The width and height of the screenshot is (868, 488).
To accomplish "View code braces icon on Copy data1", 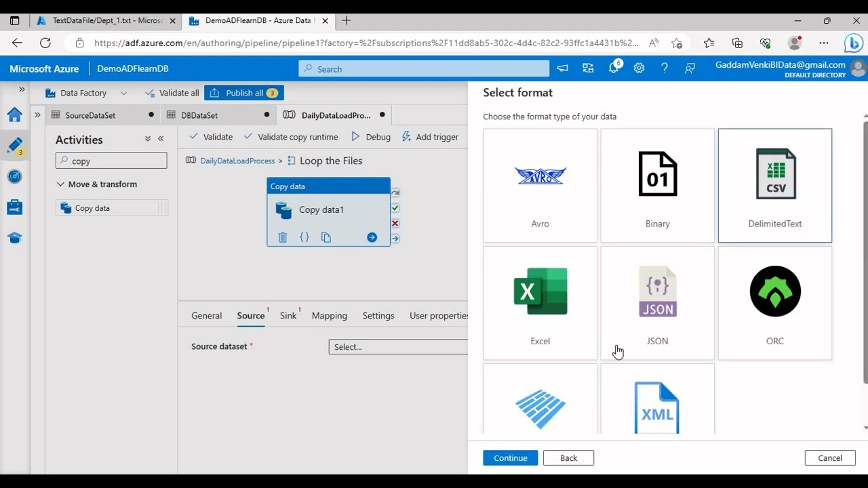I will pos(304,237).
